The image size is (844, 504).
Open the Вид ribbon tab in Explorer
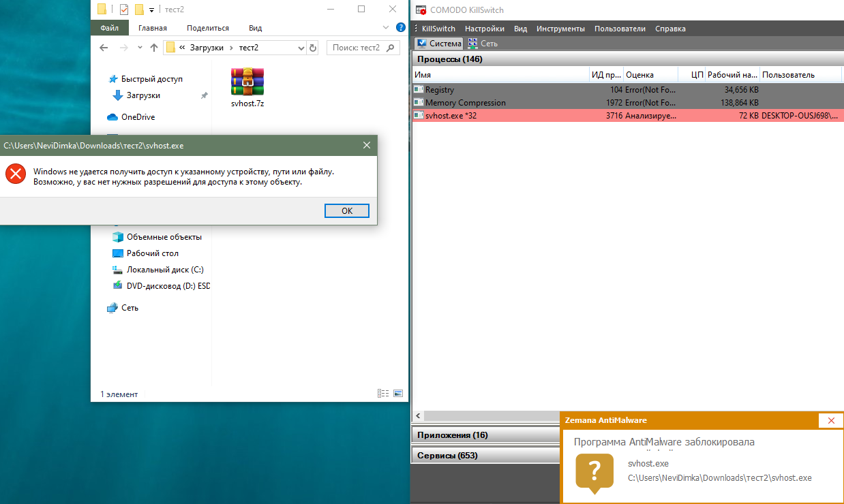(255, 28)
